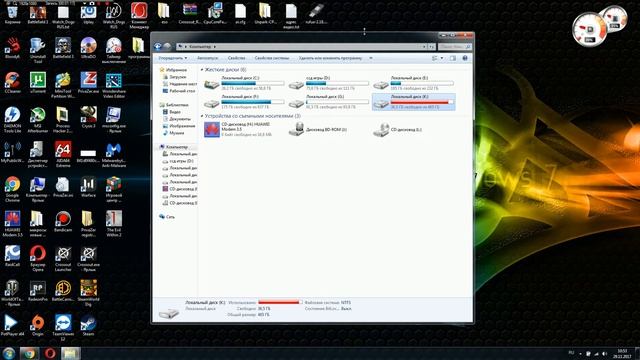640x360 pixels.
Task: Click the address bar refresh button
Action: pyautogui.click(x=431, y=47)
